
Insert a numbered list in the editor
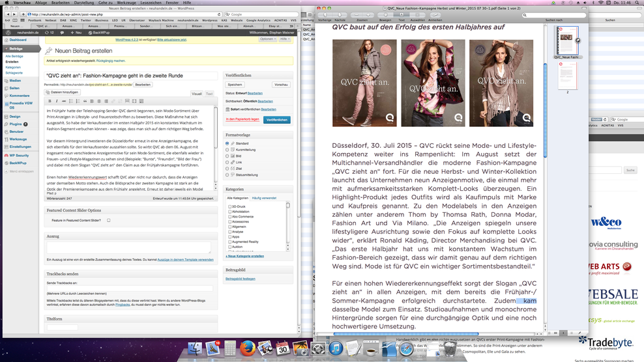(78, 101)
